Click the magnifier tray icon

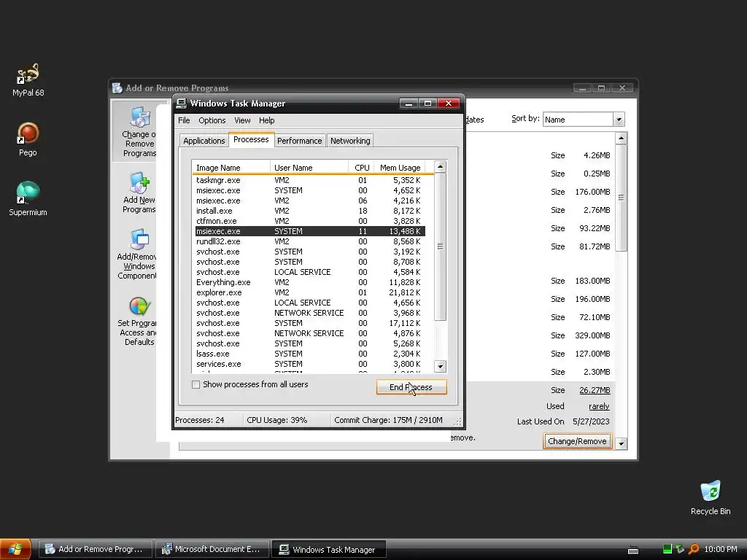coord(694,549)
